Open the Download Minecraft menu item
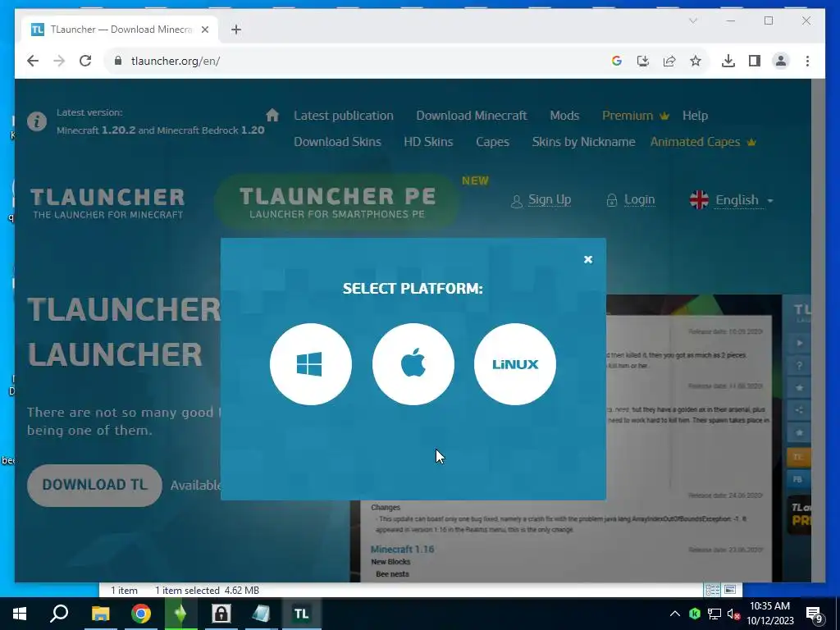This screenshot has height=630, width=840. [x=472, y=116]
